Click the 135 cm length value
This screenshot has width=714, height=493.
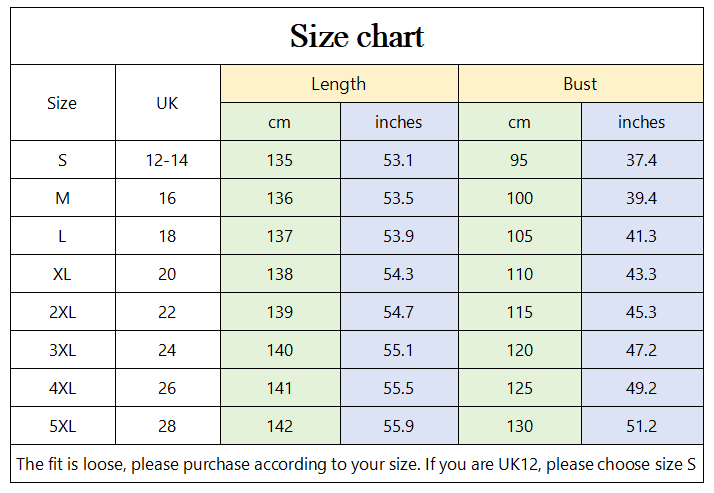point(280,160)
